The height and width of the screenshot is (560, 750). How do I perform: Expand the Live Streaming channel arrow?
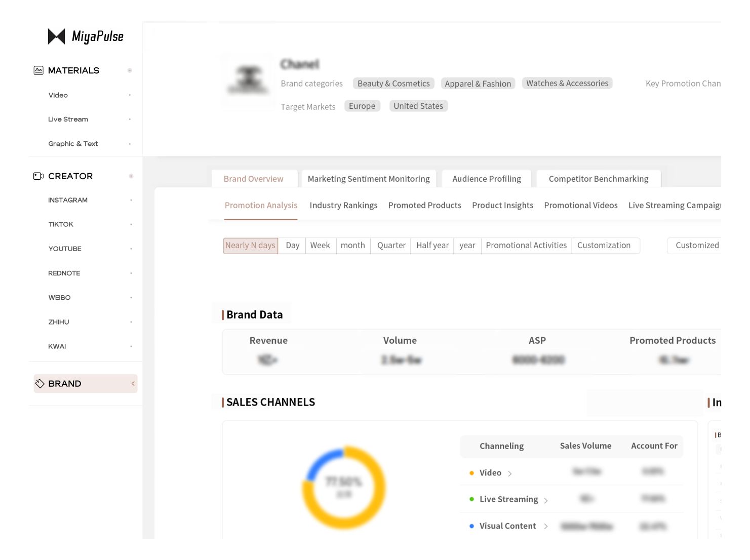click(546, 500)
